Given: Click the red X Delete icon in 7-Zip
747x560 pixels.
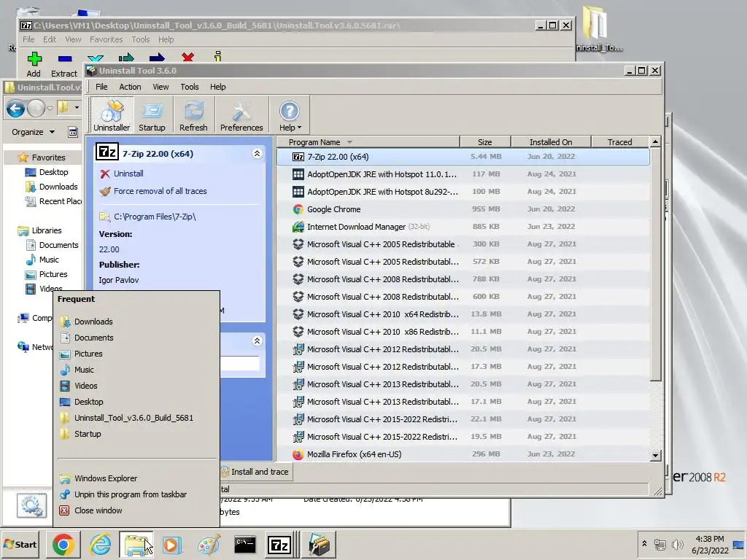Looking at the screenshot, I should coord(187,58).
